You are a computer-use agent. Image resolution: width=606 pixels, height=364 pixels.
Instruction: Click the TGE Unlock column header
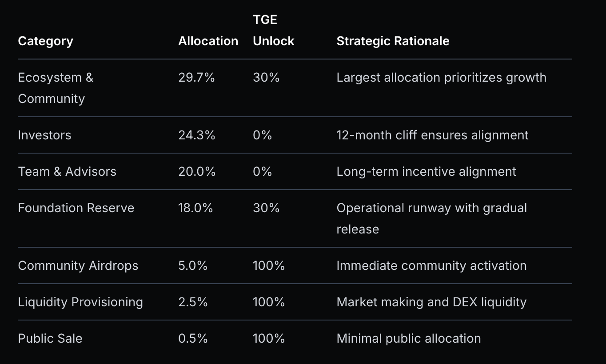(x=273, y=31)
